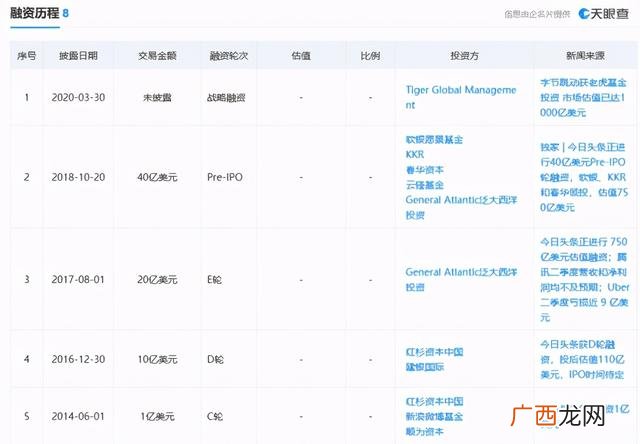Viewport: 640px width, 444px height.
Task: Click the 天眼查 logo
Action: tap(604, 14)
